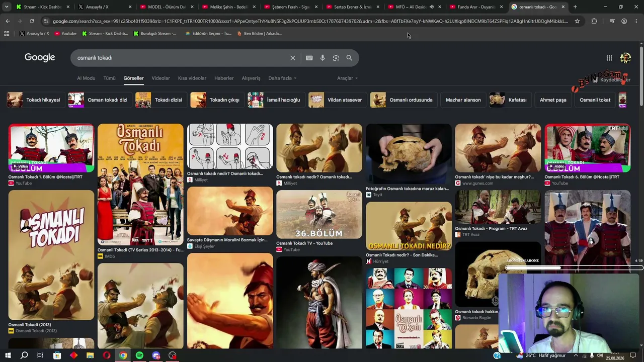Filter by İsmail hacıoğlu chip
The width and height of the screenshot is (644, 362).
[x=276, y=100]
